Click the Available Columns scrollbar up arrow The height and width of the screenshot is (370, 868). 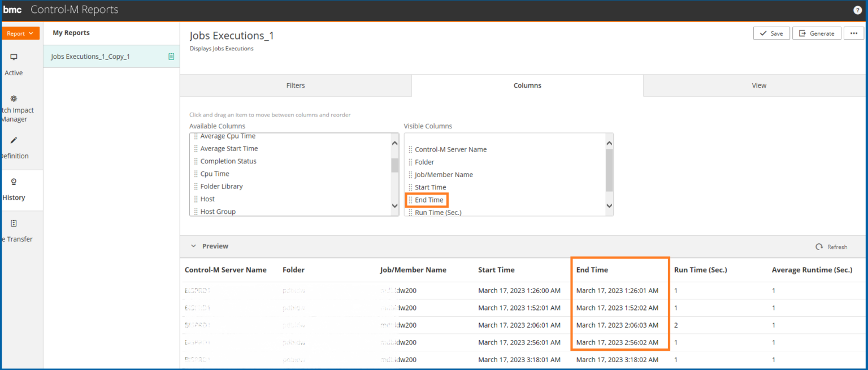[x=394, y=143]
